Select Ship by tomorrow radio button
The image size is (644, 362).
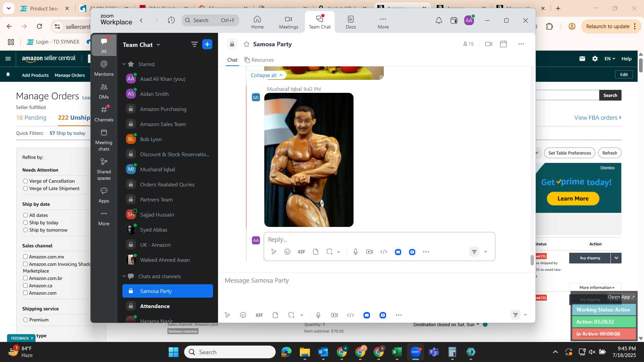[x=25, y=230]
